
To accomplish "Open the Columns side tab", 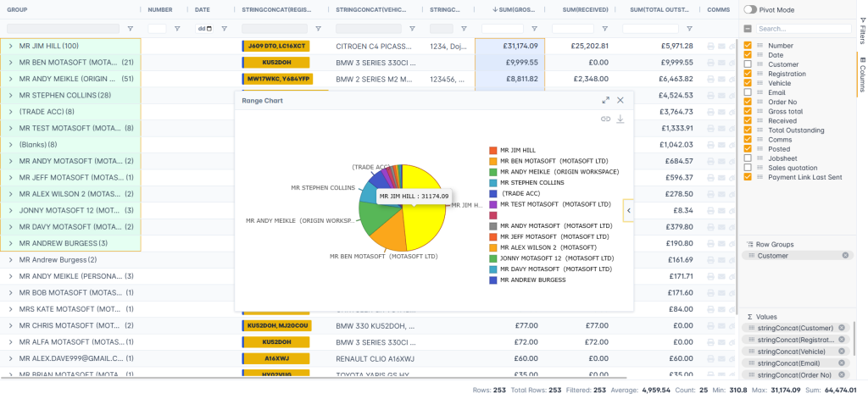I will tap(862, 75).
